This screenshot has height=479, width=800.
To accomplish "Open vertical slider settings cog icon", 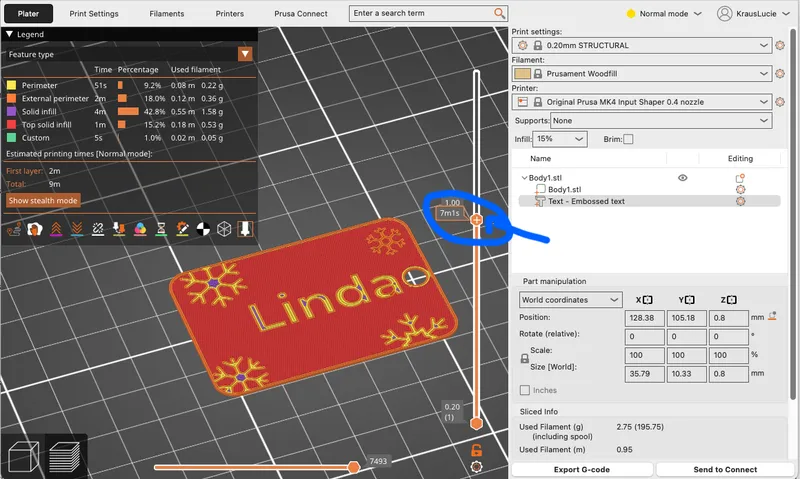I will 477,466.
